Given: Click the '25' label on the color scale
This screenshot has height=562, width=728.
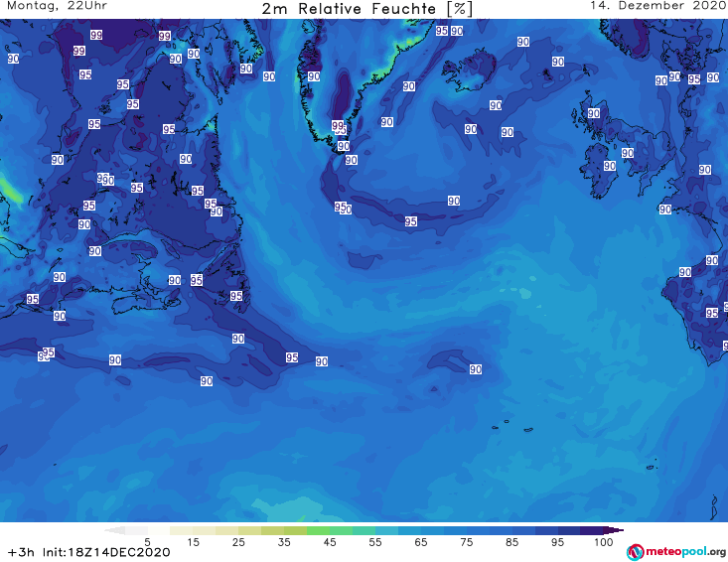Looking at the screenshot, I should pyautogui.click(x=238, y=542).
